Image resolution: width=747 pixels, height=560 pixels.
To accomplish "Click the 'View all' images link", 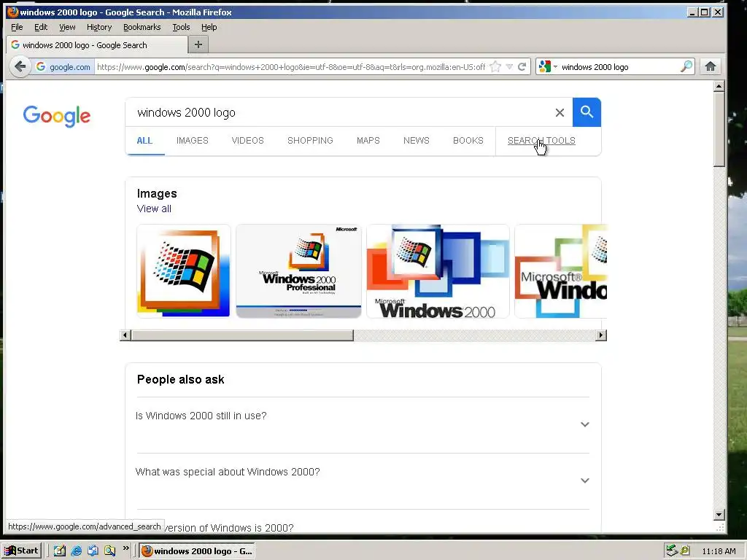I will [154, 209].
